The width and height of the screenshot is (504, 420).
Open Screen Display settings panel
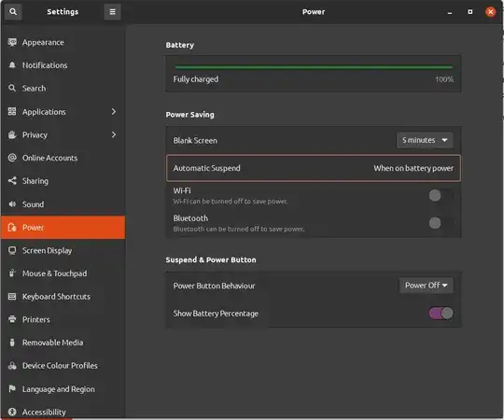point(63,250)
